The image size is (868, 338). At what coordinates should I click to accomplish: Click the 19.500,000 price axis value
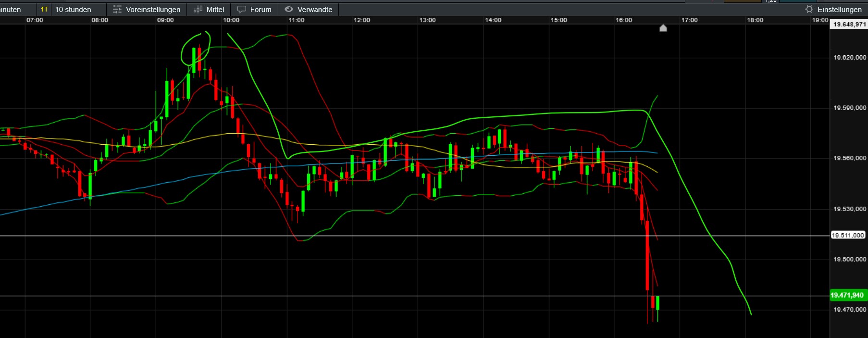click(849, 259)
